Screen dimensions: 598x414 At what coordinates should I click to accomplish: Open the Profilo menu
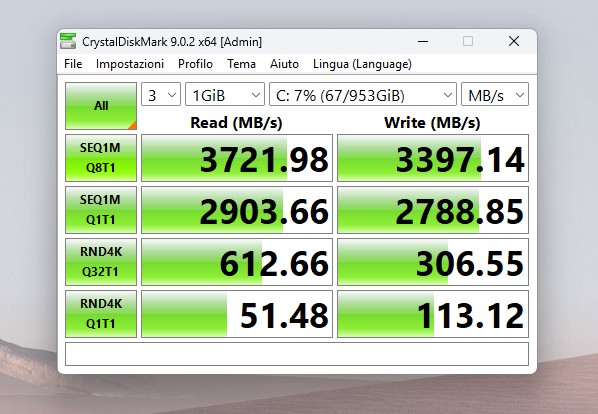pyautogui.click(x=195, y=64)
